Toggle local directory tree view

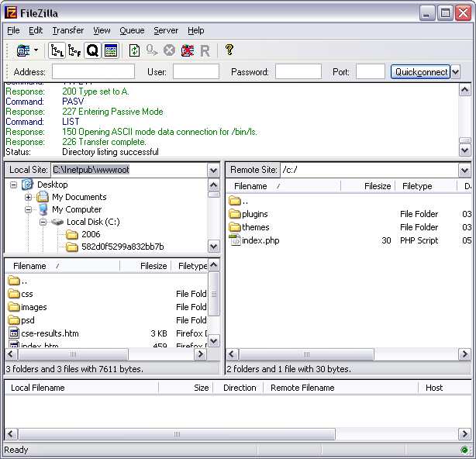(57, 50)
